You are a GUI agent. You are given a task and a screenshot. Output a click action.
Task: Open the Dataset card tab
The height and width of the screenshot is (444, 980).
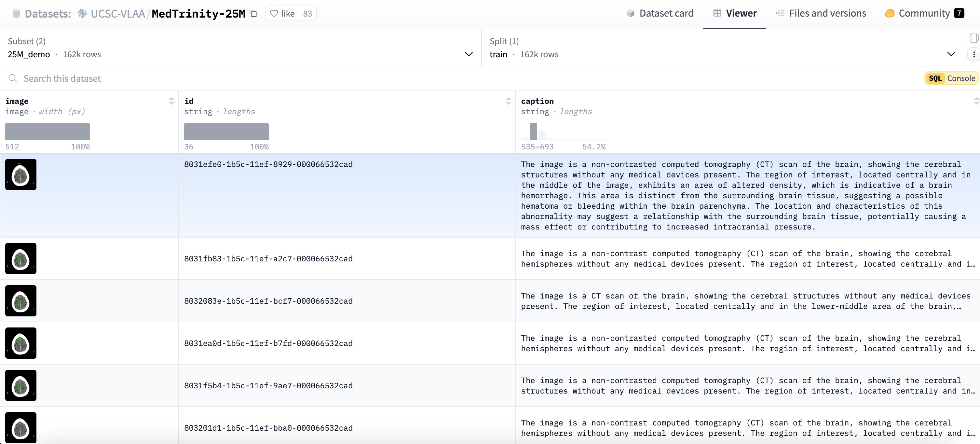[660, 14]
